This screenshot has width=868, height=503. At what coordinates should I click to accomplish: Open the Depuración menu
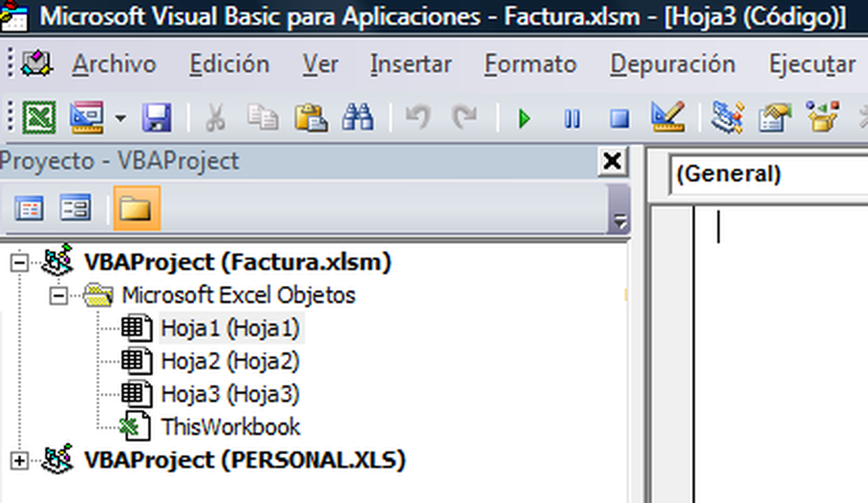pyautogui.click(x=673, y=63)
